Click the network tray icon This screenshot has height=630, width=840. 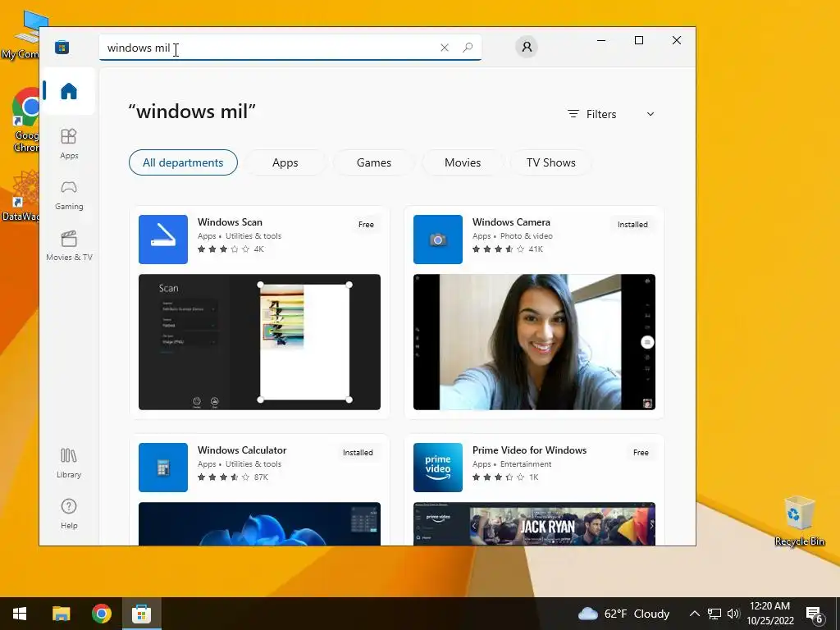click(x=714, y=614)
